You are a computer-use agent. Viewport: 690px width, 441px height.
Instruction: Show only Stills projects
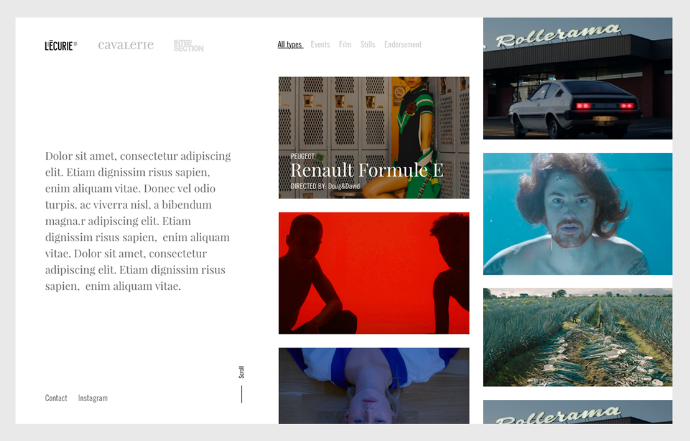pos(368,44)
